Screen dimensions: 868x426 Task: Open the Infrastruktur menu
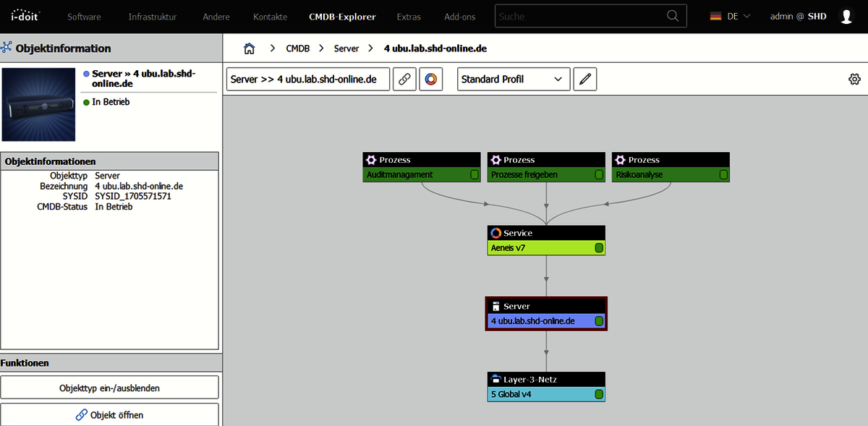pyautogui.click(x=153, y=16)
